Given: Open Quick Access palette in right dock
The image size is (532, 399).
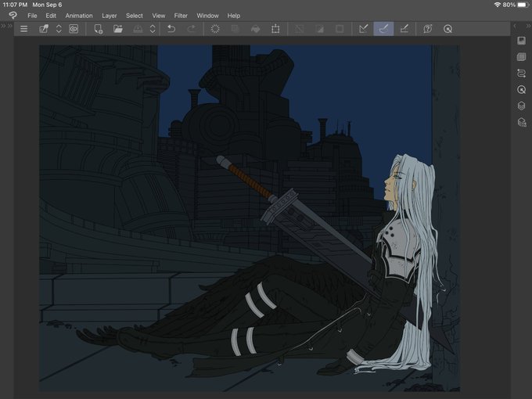Looking at the screenshot, I should pos(522,89).
